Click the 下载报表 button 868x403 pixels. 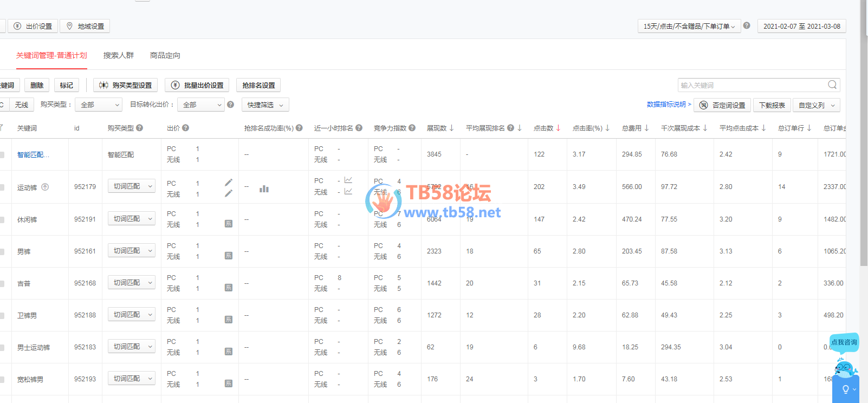click(772, 105)
